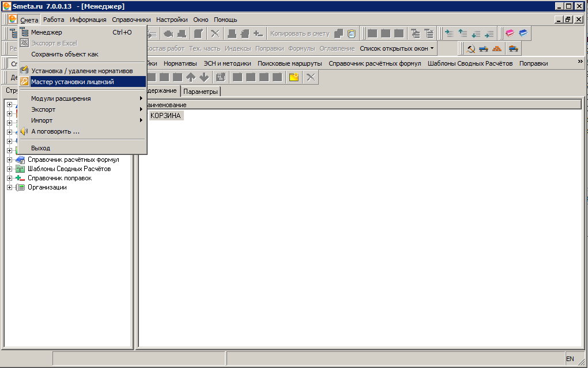Expand the 'Справочник поправок' tree node
The image size is (588, 368).
[x=9, y=178]
